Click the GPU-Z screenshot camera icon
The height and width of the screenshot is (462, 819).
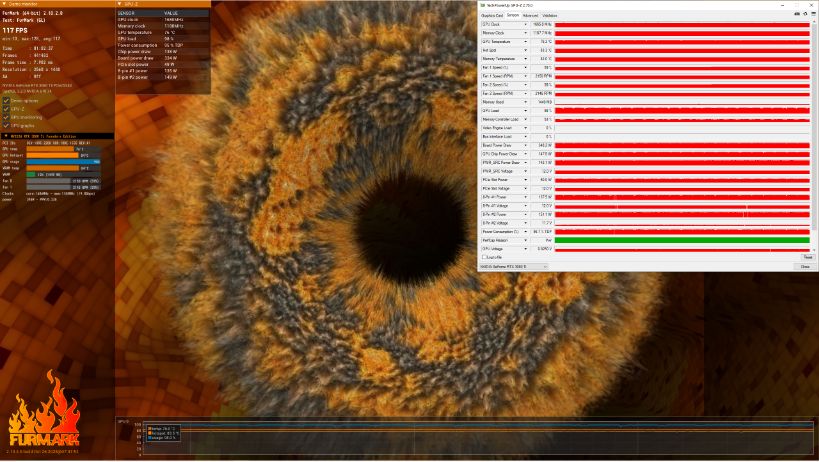(797, 14)
